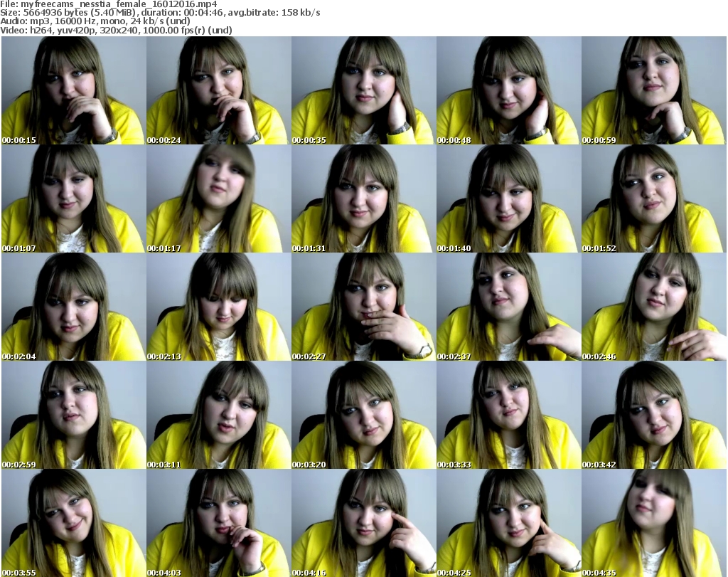The height and width of the screenshot is (577, 728).
Task: Click the Video info line h264, yuv420p
Action: [116, 30]
